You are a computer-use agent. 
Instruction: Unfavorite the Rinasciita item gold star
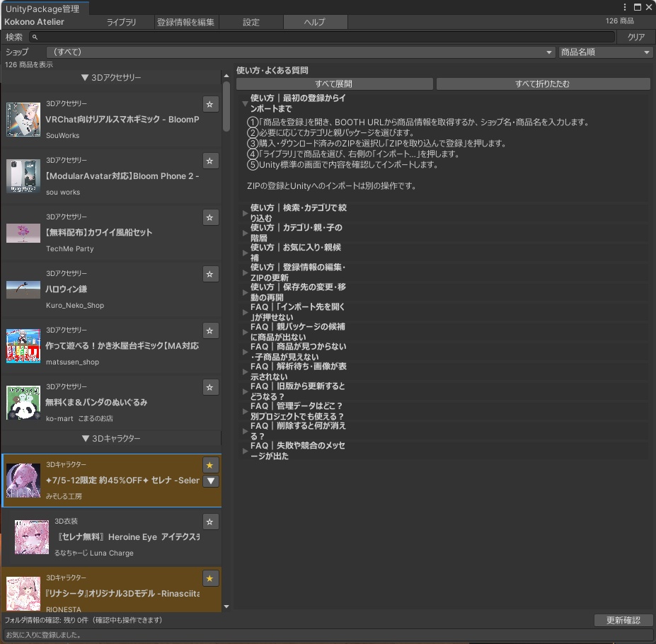(210, 578)
